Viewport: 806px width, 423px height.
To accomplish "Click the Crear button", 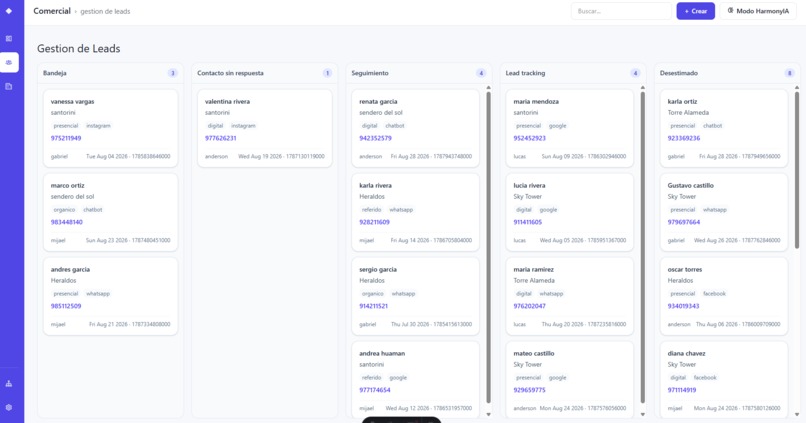I will tap(695, 11).
